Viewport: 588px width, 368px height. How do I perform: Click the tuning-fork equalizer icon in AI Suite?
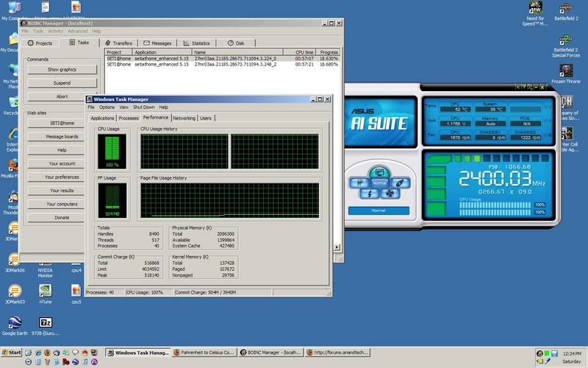pos(359,183)
